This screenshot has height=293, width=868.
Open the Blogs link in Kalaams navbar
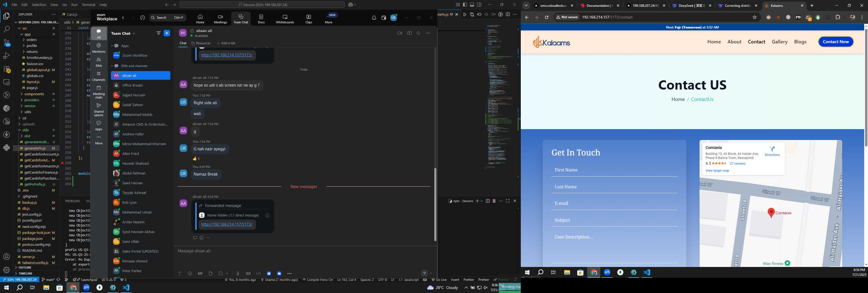[x=800, y=42]
